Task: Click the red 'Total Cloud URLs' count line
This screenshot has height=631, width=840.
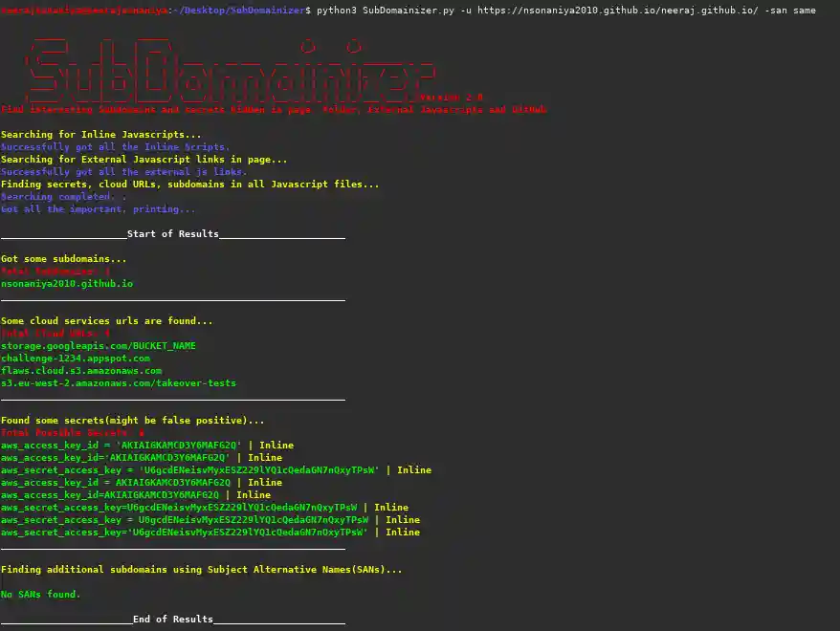Action: tap(55, 333)
